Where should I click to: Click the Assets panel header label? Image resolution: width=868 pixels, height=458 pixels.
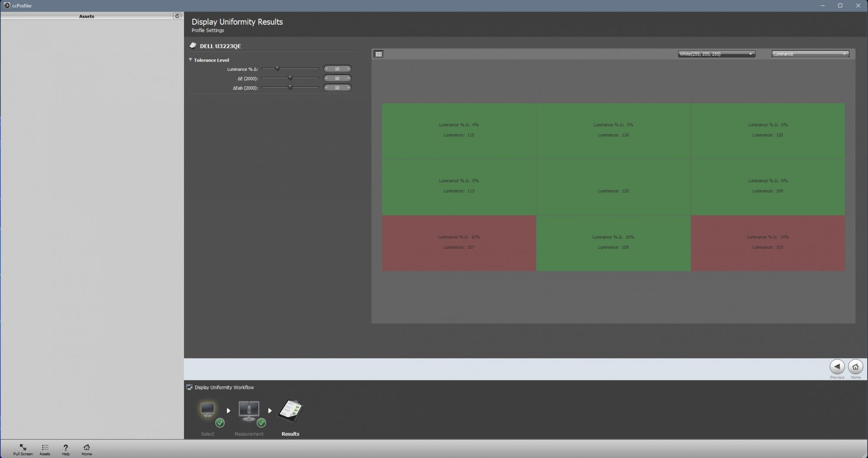point(86,16)
